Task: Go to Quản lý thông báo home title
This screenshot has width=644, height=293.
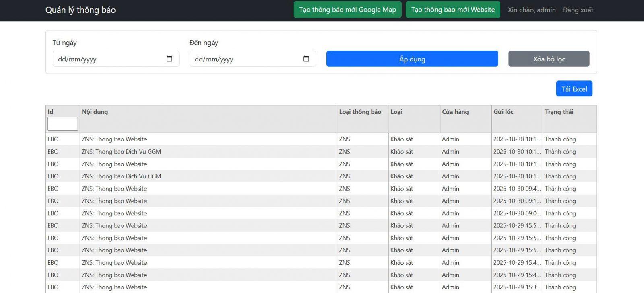Action: (x=80, y=10)
